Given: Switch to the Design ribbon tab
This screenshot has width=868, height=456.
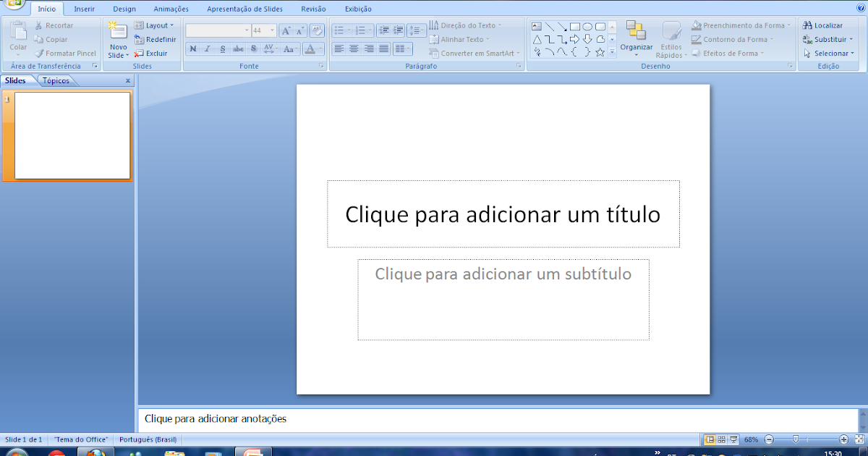Looking at the screenshot, I should click(x=124, y=9).
